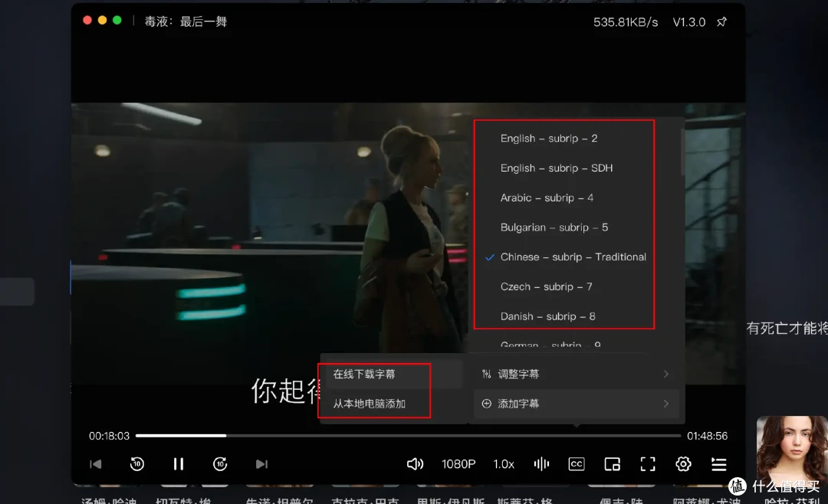Skip to the next episode
The width and height of the screenshot is (828, 504).
click(x=261, y=464)
